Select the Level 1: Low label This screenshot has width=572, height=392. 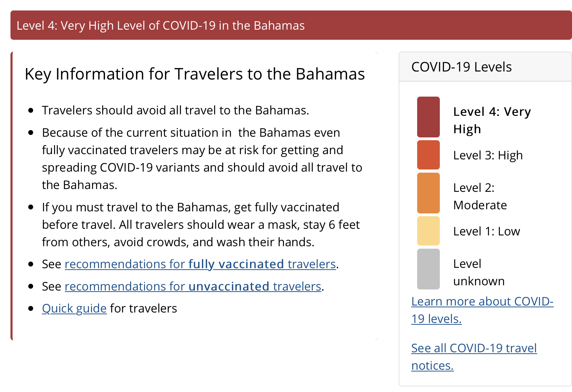[x=486, y=231]
